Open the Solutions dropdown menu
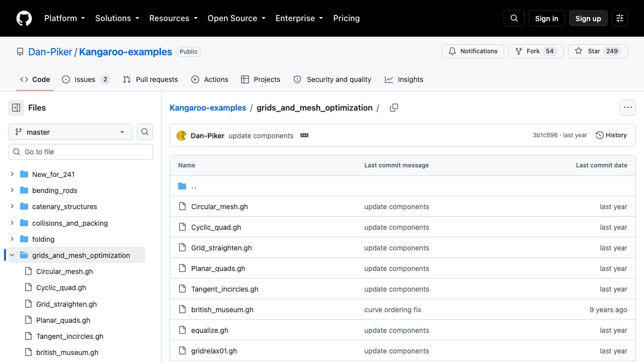The height and width of the screenshot is (362, 644). [x=117, y=18]
